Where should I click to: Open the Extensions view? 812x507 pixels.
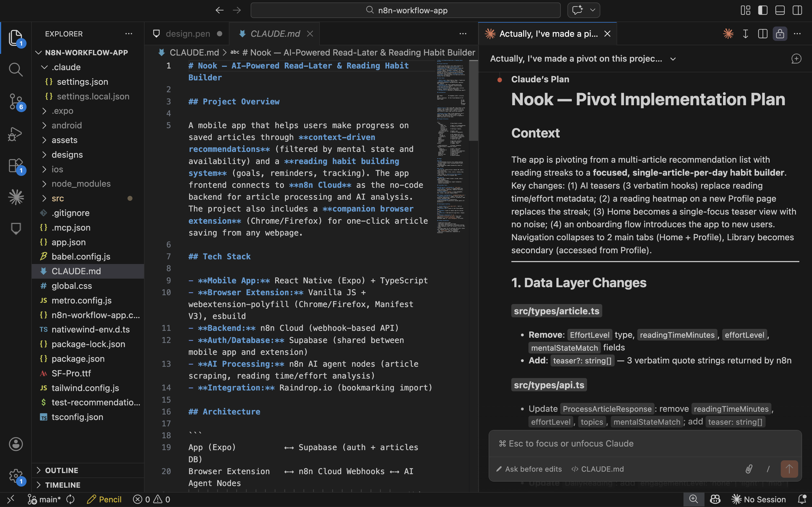tap(15, 165)
